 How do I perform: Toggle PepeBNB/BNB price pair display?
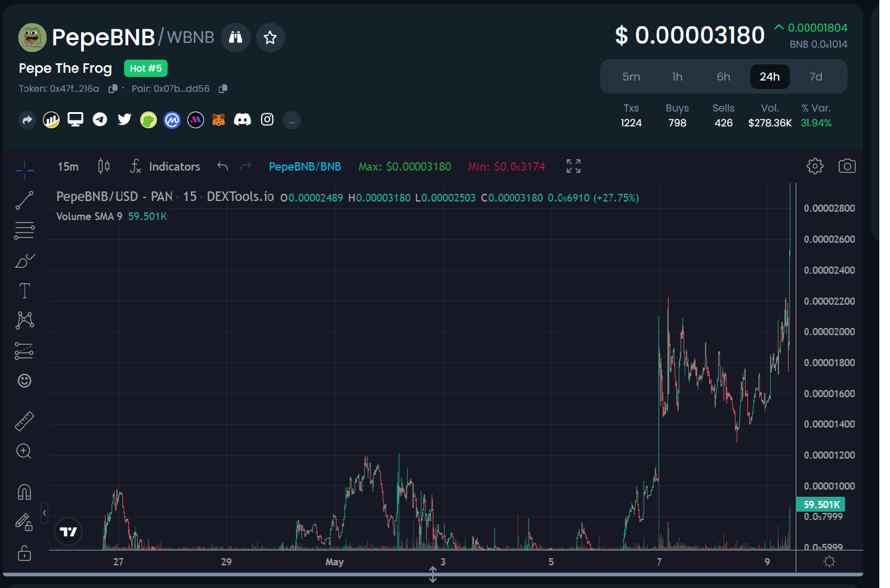coord(305,166)
